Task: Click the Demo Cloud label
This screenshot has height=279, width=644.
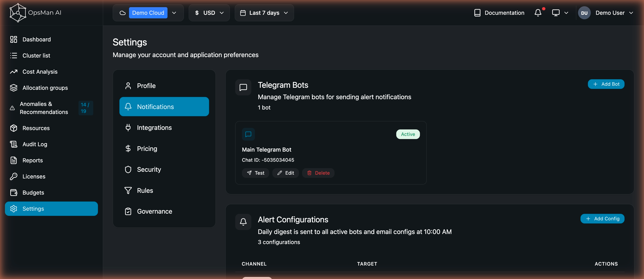Action: tap(148, 13)
